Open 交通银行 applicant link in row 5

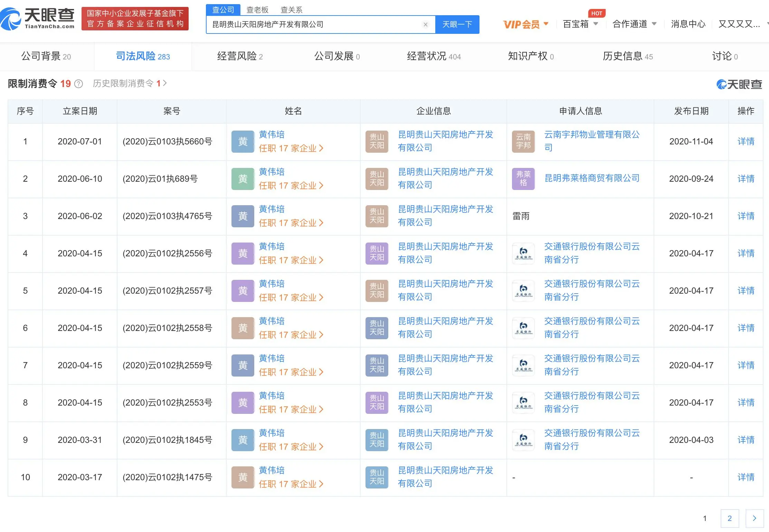pyautogui.click(x=592, y=291)
